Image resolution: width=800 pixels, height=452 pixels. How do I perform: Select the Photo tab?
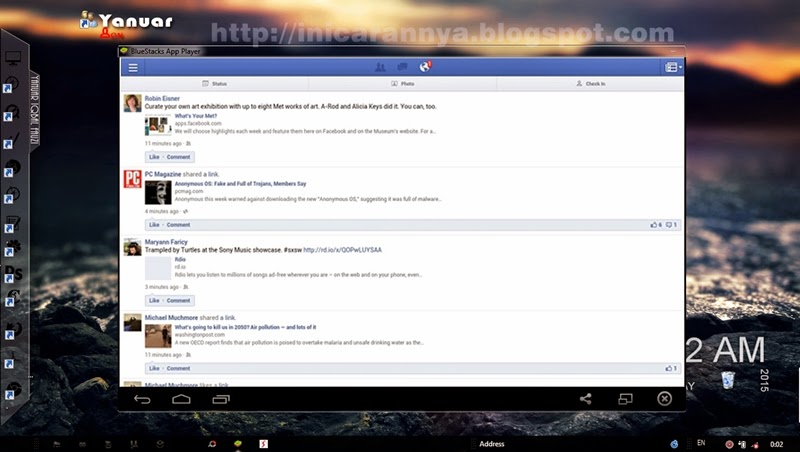pos(403,84)
